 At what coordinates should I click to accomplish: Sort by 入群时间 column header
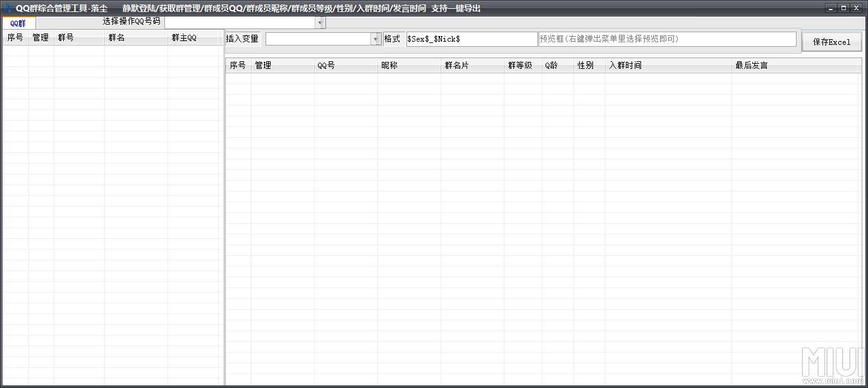(668, 65)
